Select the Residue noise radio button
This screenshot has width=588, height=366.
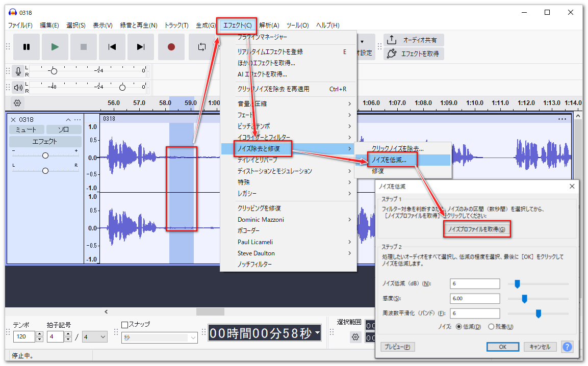coord(492,327)
